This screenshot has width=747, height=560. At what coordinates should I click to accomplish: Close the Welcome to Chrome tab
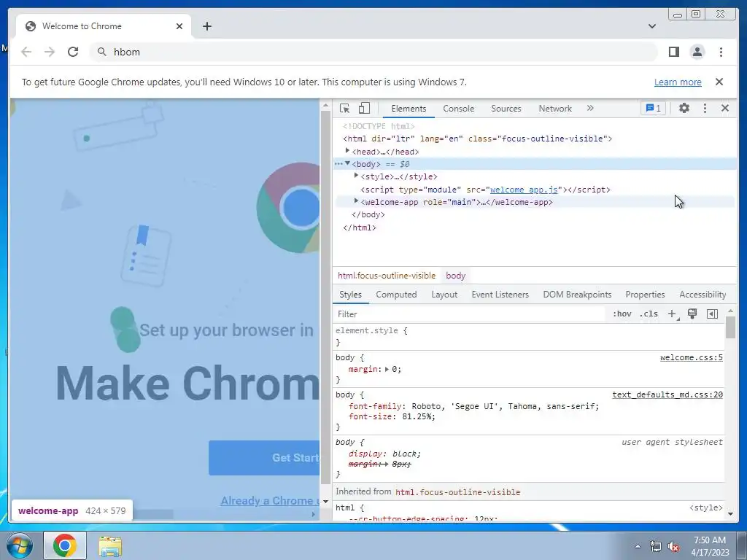[179, 26]
